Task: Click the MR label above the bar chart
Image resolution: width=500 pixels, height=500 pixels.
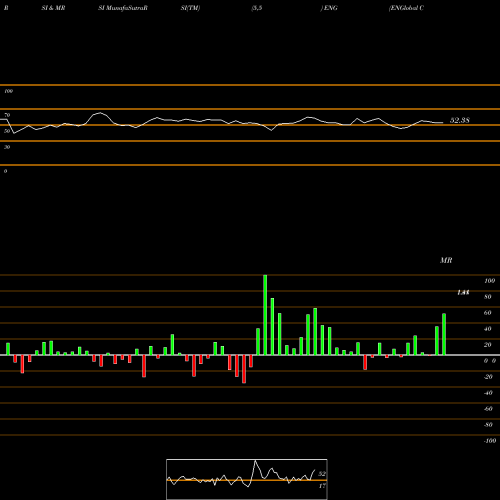Action: click(446, 260)
